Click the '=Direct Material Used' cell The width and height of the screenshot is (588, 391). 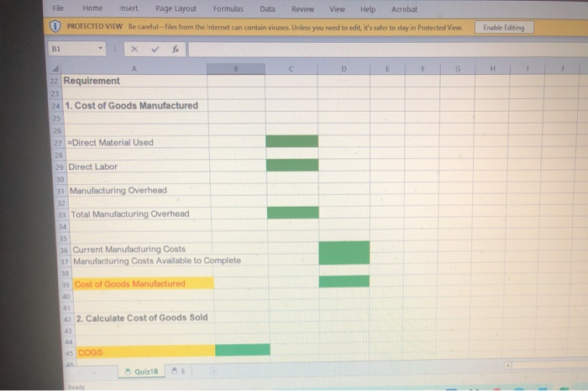click(137, 143)
